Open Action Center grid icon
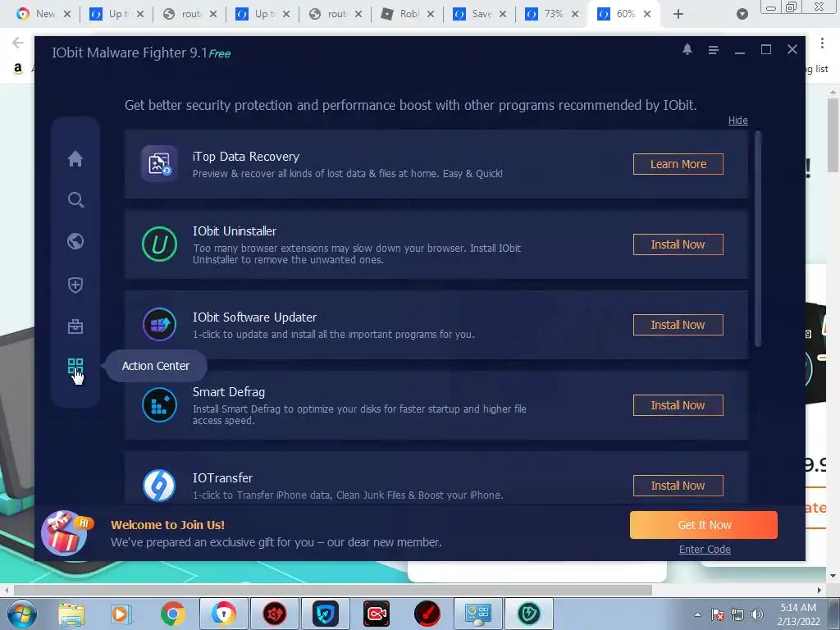The height and width of the screenshot is (630, 840). click(x=75, y=367)
